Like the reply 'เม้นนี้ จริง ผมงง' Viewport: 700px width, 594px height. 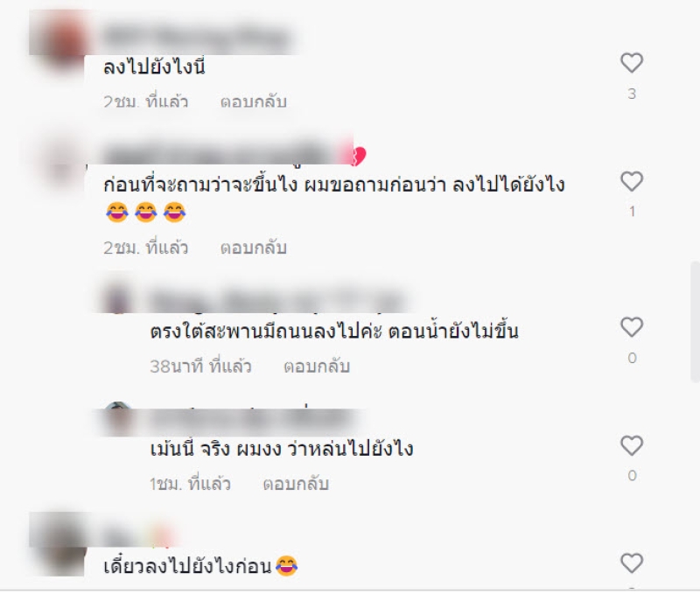[x=632, y=445]
